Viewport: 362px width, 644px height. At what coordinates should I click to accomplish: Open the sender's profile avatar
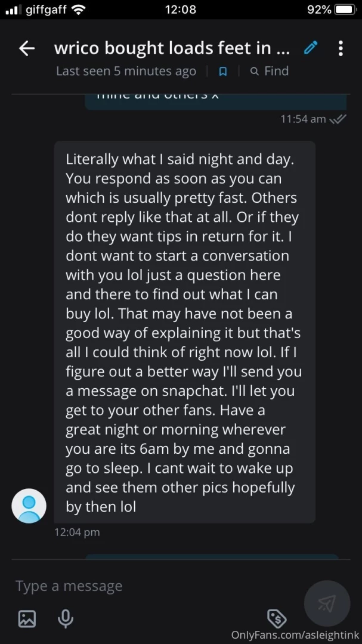pyautogui.click(x=29, y=506)
